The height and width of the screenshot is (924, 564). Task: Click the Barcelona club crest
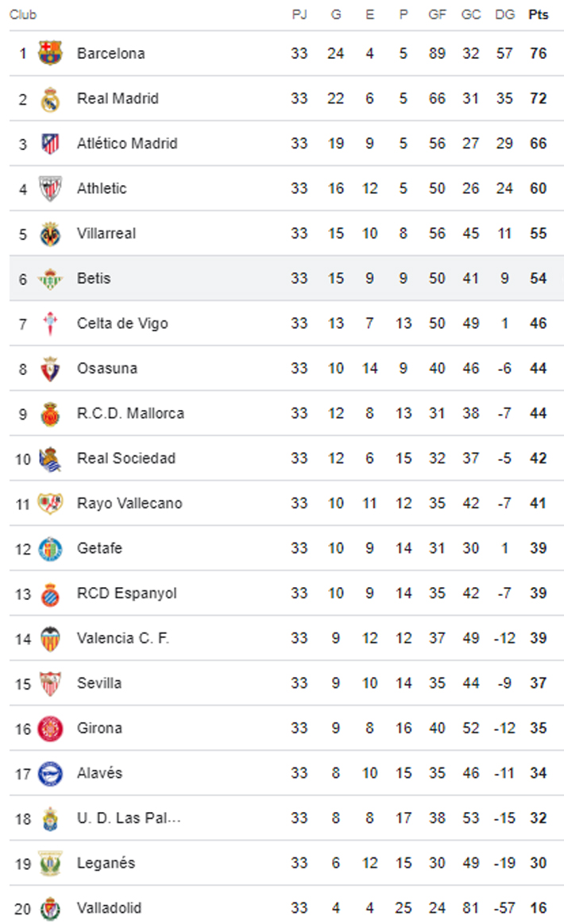[x=50, y=53]
